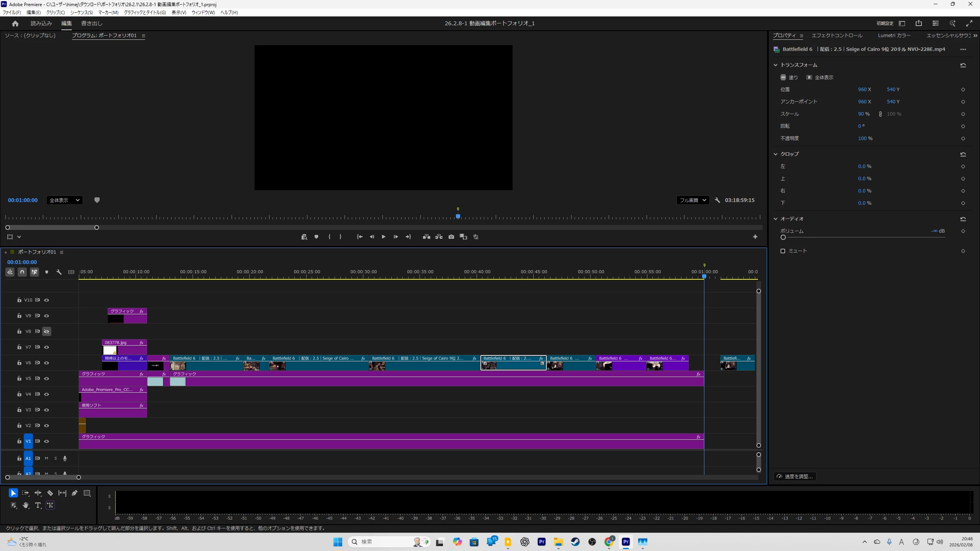Hide track V6 with eye icon

pyautogui.click(x=47, y=363)
